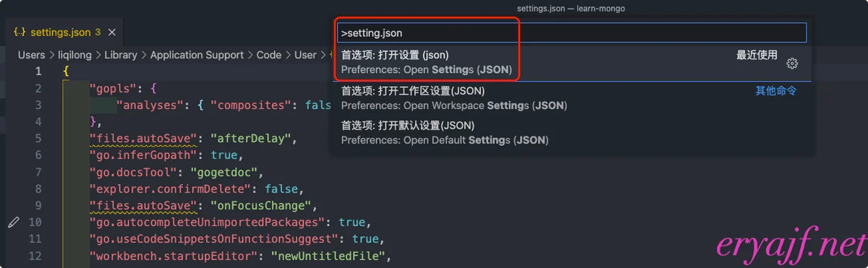Viewport: 868px width, 268px height.
Task: Run Preferences: Open Settings (JSON) command
Action: click(x=572, y=62)
